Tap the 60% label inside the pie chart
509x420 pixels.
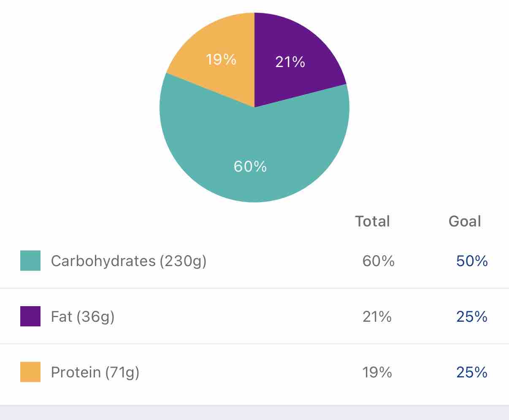[250, 167]
